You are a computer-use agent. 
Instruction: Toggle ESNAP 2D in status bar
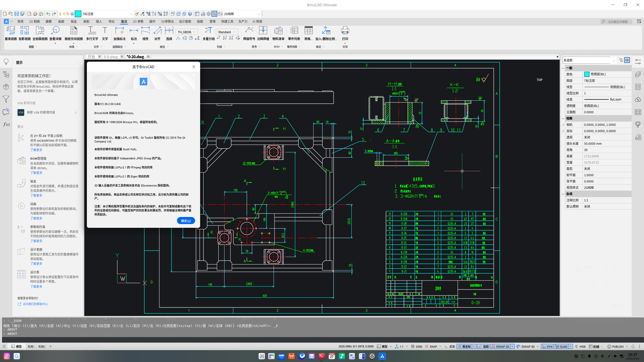[x=500, y=347]
